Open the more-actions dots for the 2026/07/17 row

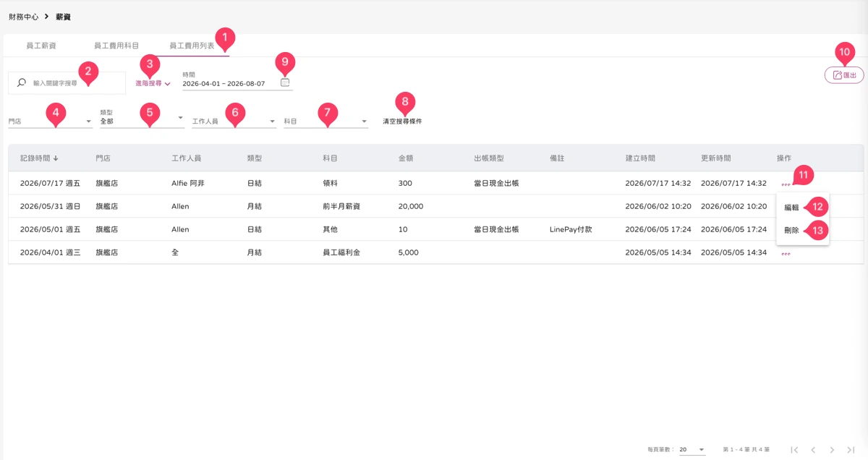(x=786, y=184)
